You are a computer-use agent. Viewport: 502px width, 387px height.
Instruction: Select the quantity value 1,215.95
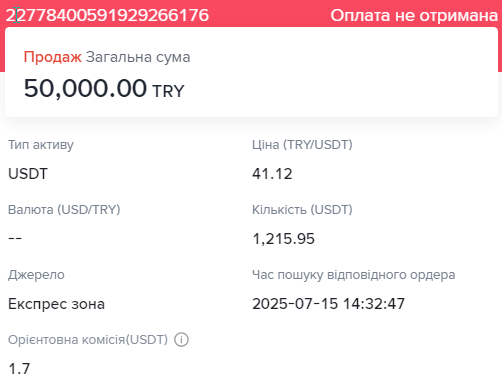[283, 239]
